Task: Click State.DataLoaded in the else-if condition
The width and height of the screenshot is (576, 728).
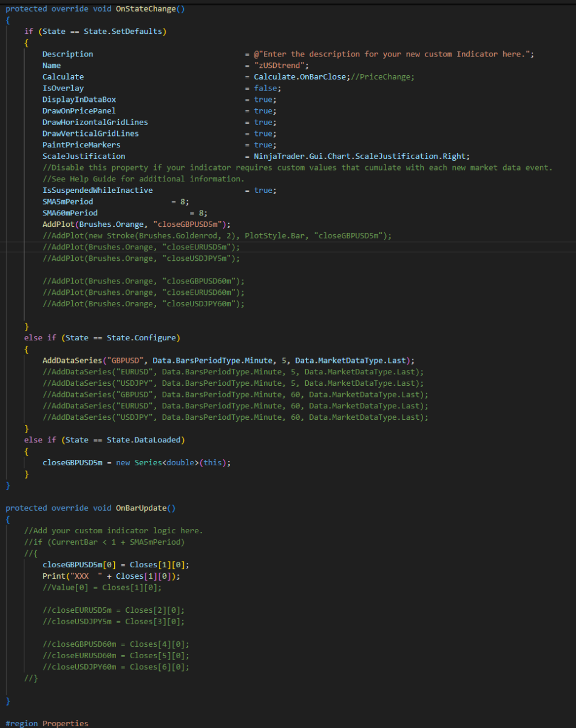Action: (x=145, y=440)
